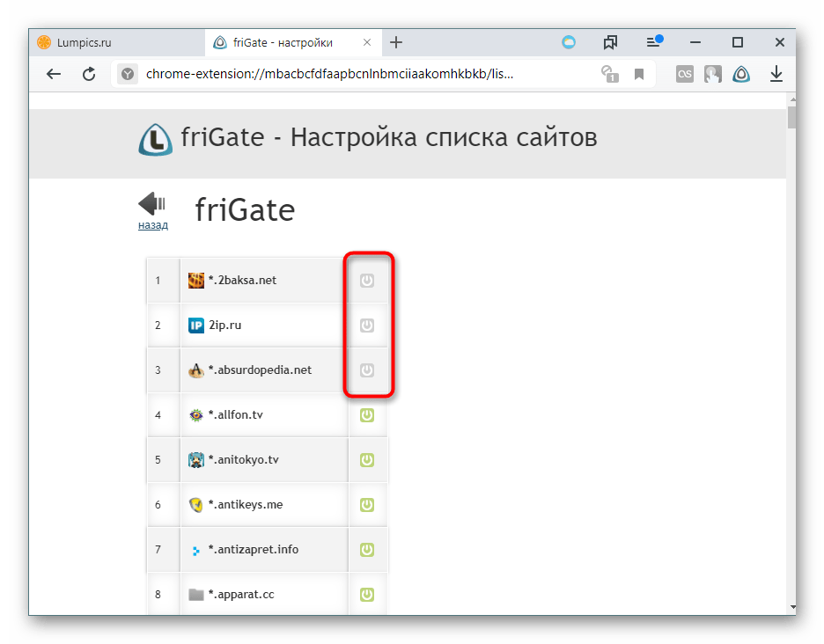
Task: Open the bookmarks manager icon in title bar
Action: click(x=610, y=42)
